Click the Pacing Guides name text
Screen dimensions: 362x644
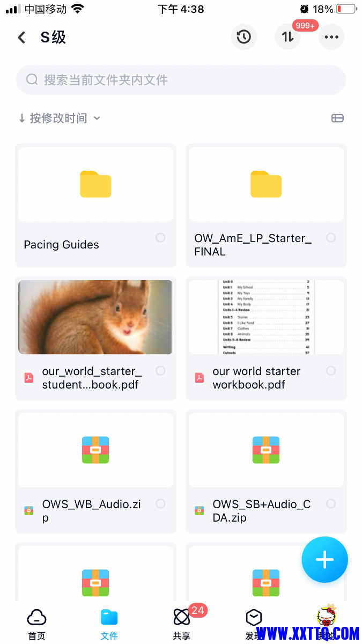61,245
